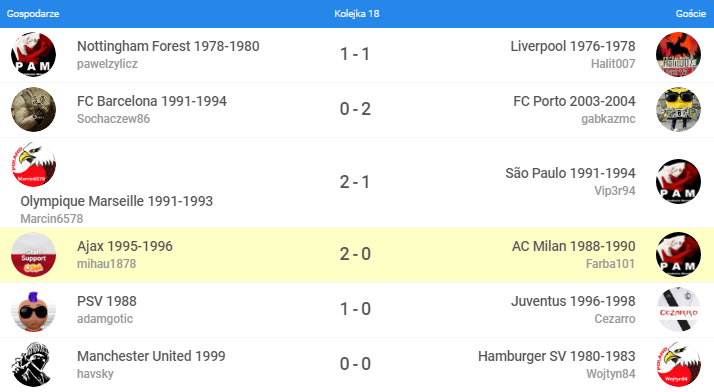This screenshot has height=392, width=714.
Task: Open Liverpool 1976-1978 team page
Action: tap(572, 46)
